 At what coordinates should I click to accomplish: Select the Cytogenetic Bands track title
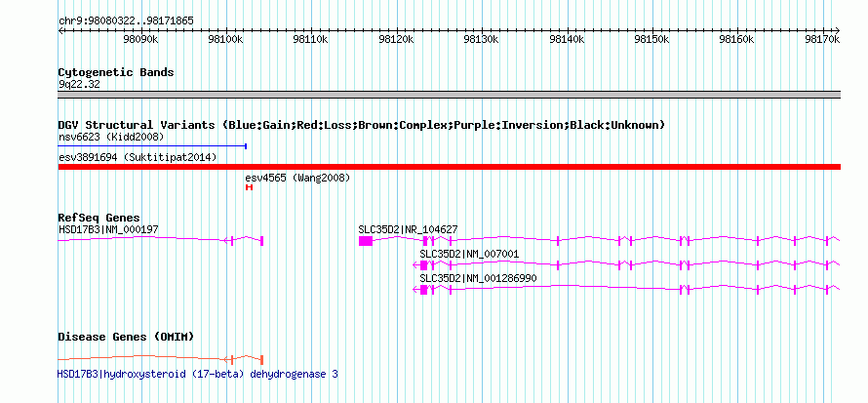116,72
